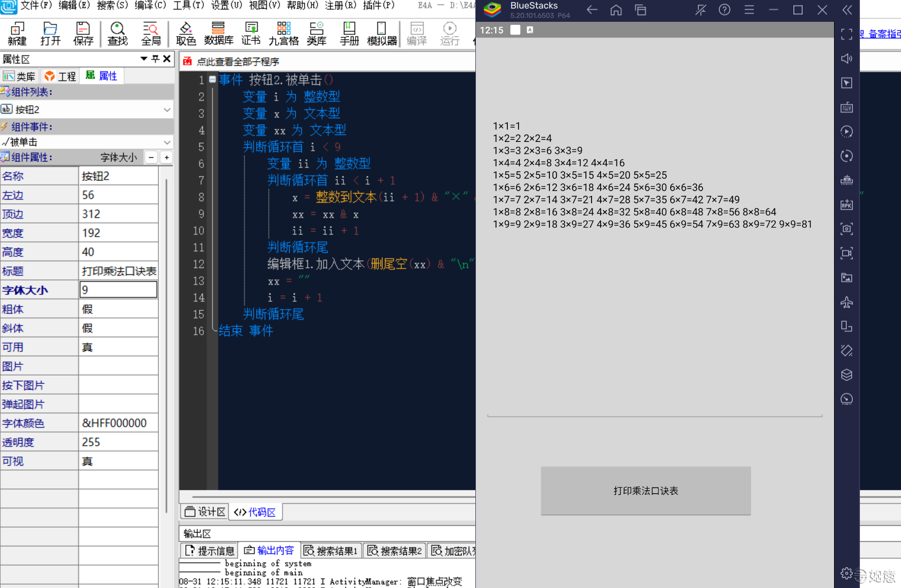Open the 提示信息 output tab
This screenshot has height=588, width=901.
pyautogui.click(x=210, y=550)
